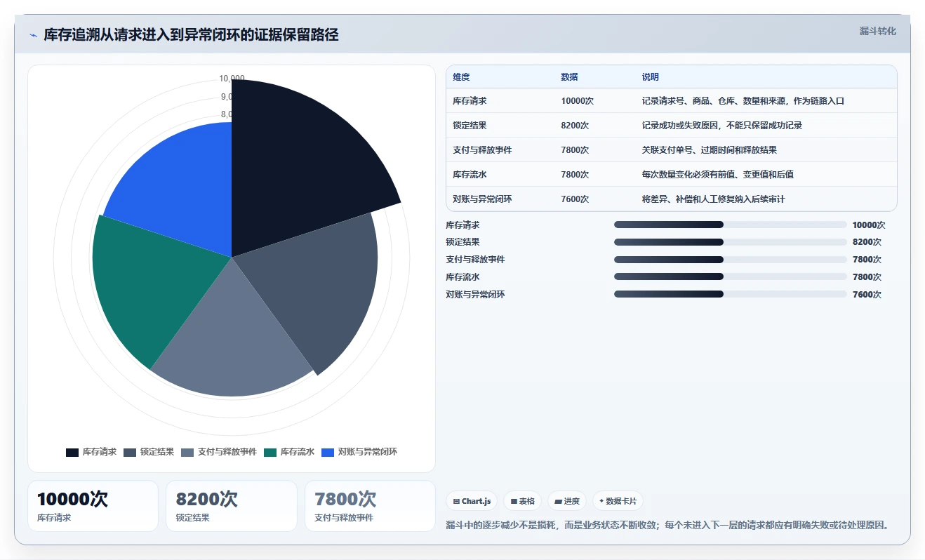
Task: Click description 将差异、补偿和人工修复纳入后续审计
Action: coord(714,199)
